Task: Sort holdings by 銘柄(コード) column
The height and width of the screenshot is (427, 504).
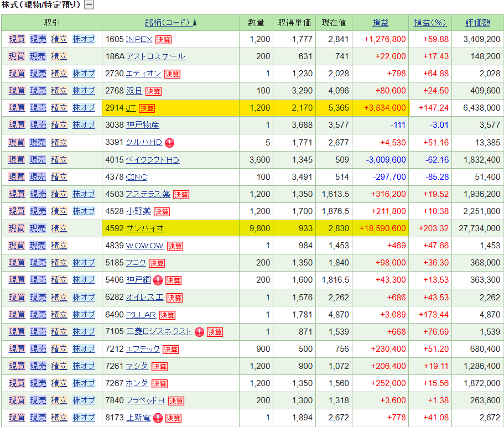Action: pos(168,23)
